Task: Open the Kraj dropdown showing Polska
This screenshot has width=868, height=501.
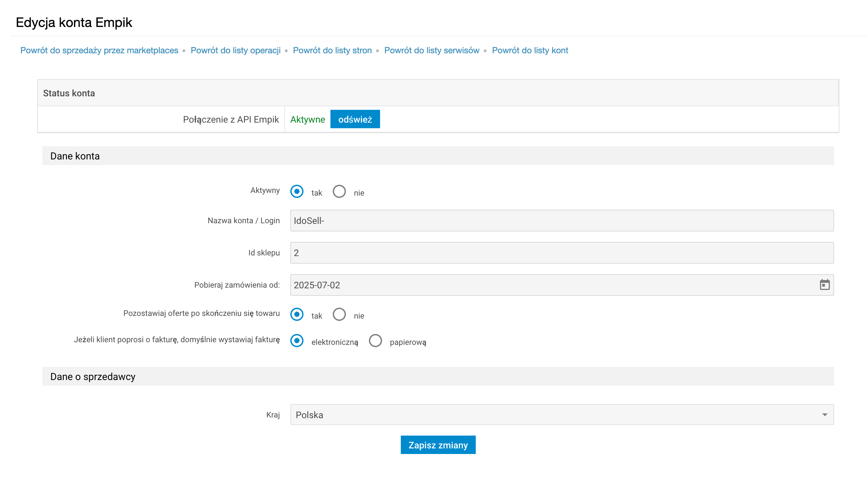Action: point(562,415)
